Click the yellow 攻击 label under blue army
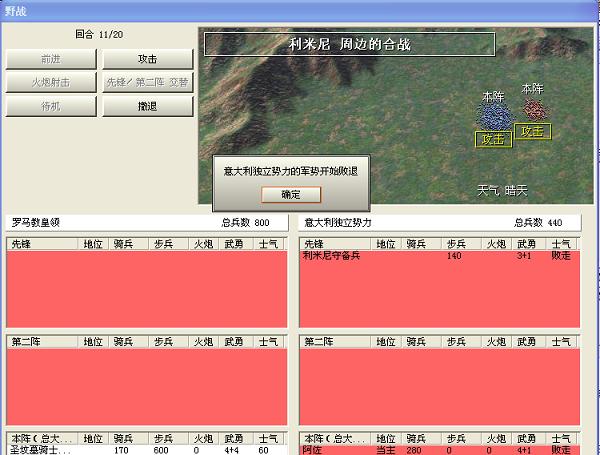The height and width of the screenshot is (455, 600). point(493,139)
